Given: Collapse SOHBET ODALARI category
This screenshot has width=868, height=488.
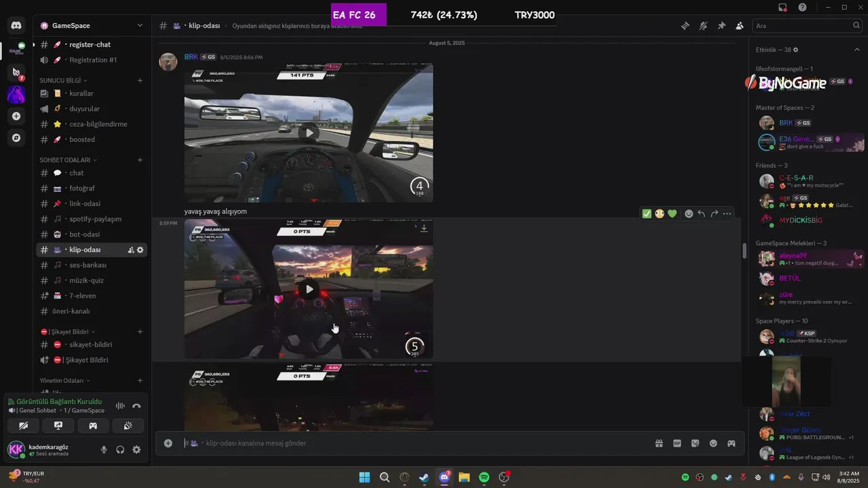Looking at the screenshot, I should [68, 160].
